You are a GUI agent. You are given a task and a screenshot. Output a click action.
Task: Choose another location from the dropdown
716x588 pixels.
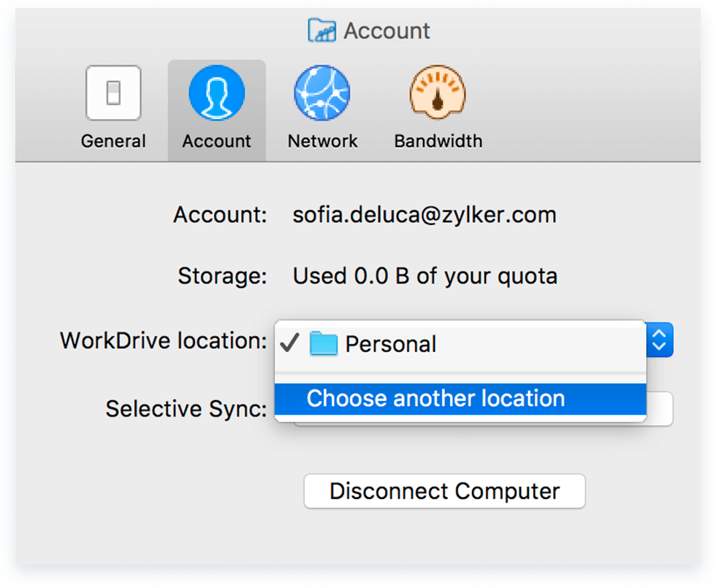pyautogui.click(x=436, y=399)
